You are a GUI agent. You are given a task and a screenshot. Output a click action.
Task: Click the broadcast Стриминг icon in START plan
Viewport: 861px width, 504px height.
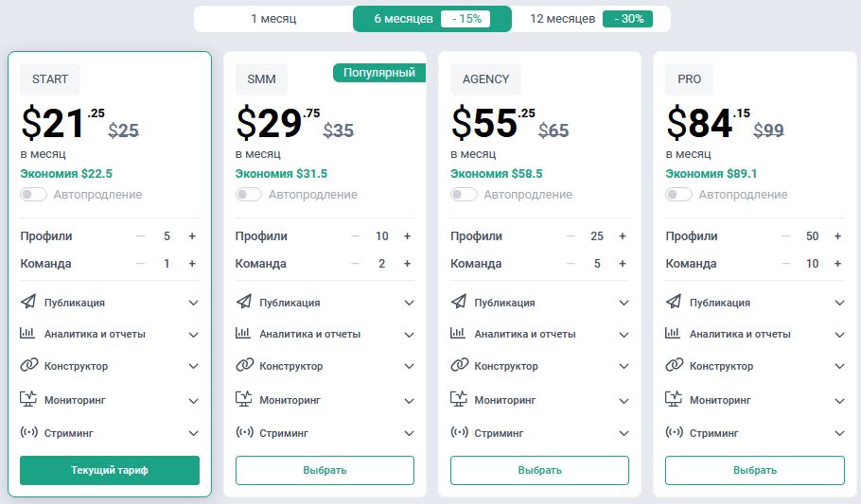coord(28,433)
